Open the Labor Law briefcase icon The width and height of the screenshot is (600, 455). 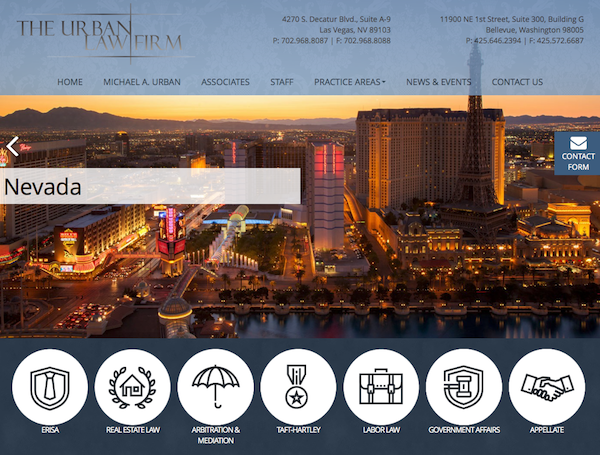click(x=381, y=387)
